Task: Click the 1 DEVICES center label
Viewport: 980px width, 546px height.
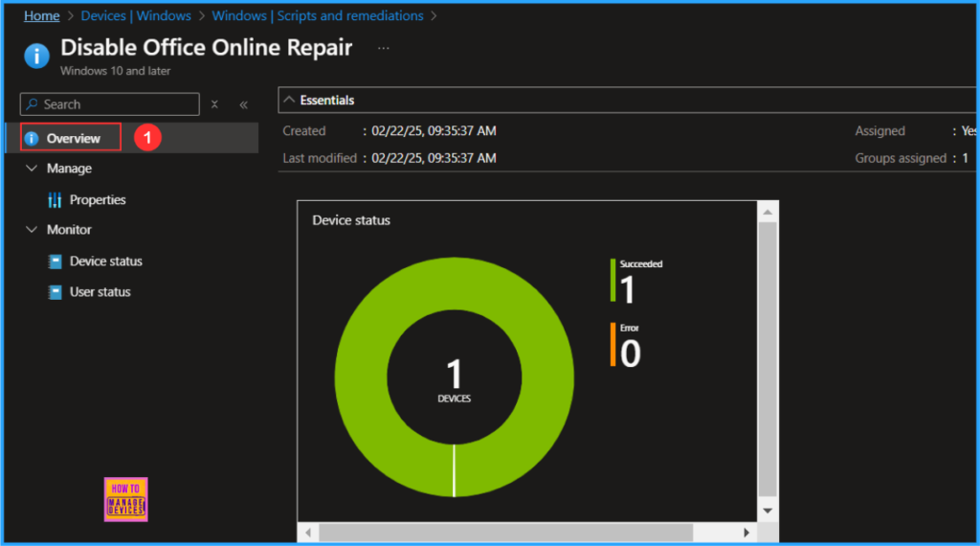Action: tap(455, 379)
